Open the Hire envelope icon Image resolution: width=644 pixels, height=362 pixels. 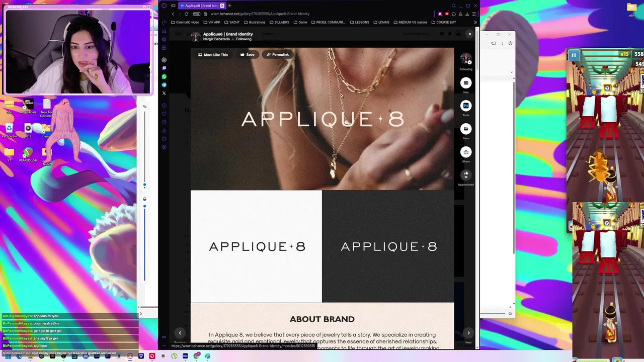point(466,82)
